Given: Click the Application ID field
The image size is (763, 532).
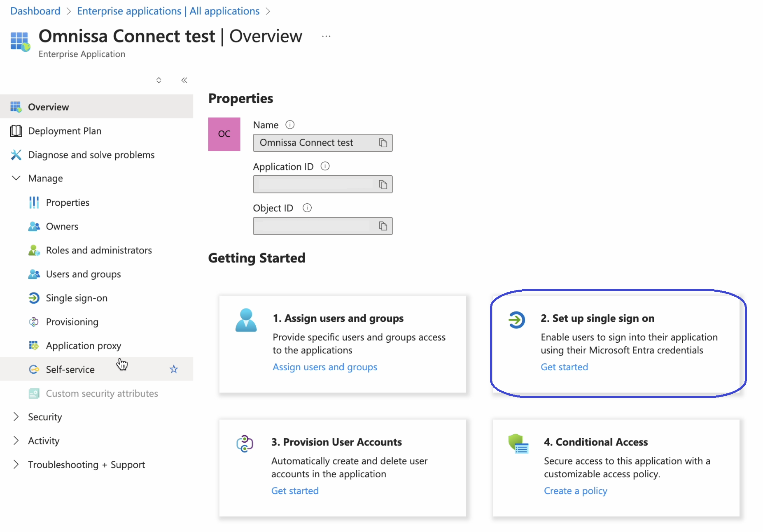Looking at the screenshot, I should coord(323,184).
